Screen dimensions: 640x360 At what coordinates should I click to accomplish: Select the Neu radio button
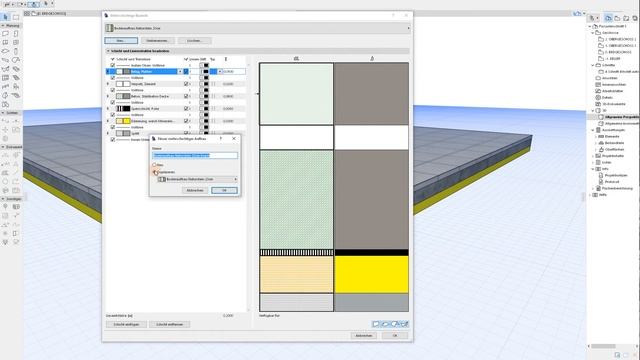tap(154, 165)
